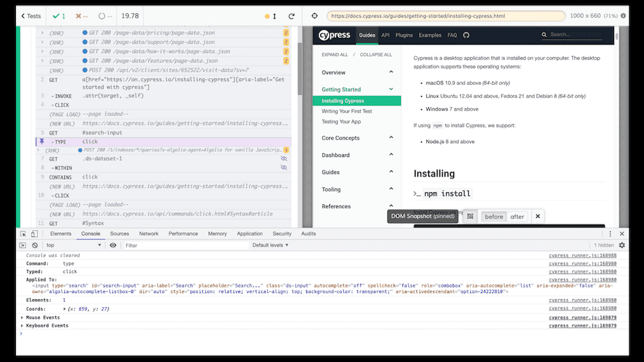This screenshot has height=362, width=644.
Task: Expand the XHR support page-data row
Action: (42, 42)
